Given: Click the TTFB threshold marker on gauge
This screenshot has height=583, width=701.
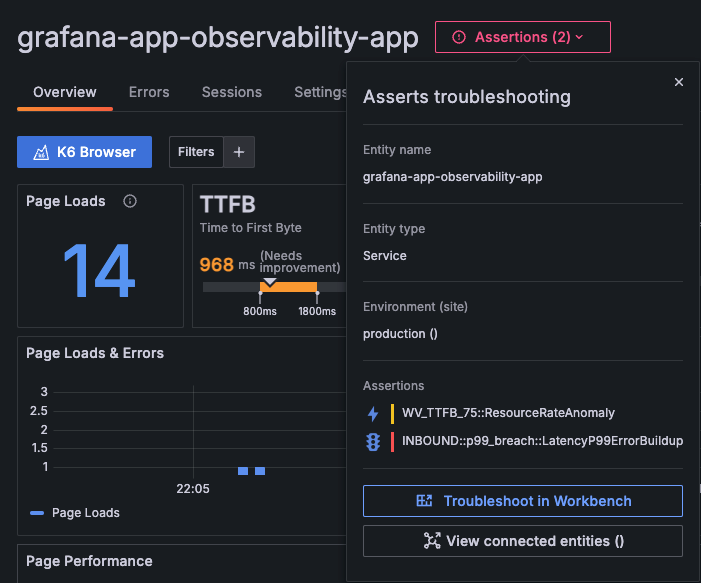Looking at the screenshot, I should click(x=269, y=282).
